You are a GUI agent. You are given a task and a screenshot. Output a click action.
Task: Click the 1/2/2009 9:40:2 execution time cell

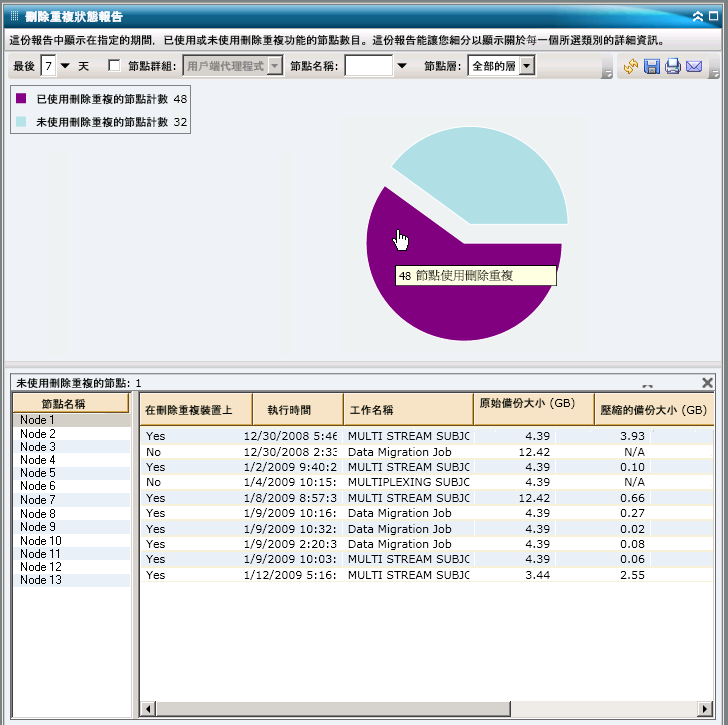click(290, 466)
